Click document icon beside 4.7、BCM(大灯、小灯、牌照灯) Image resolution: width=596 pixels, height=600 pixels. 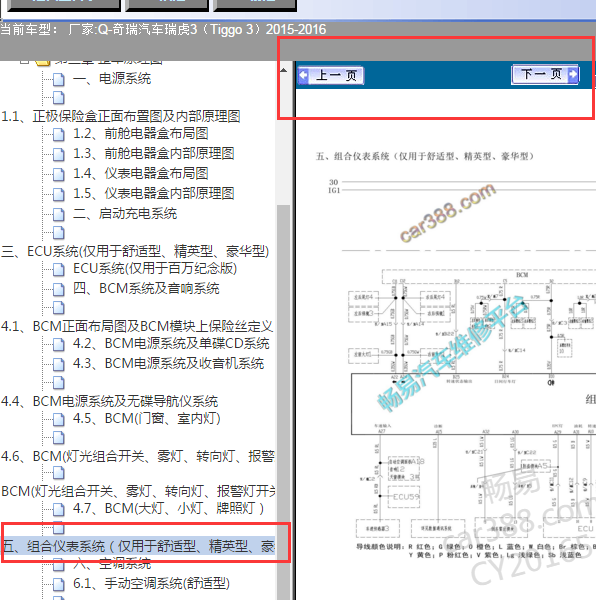[x=59, y=509]
